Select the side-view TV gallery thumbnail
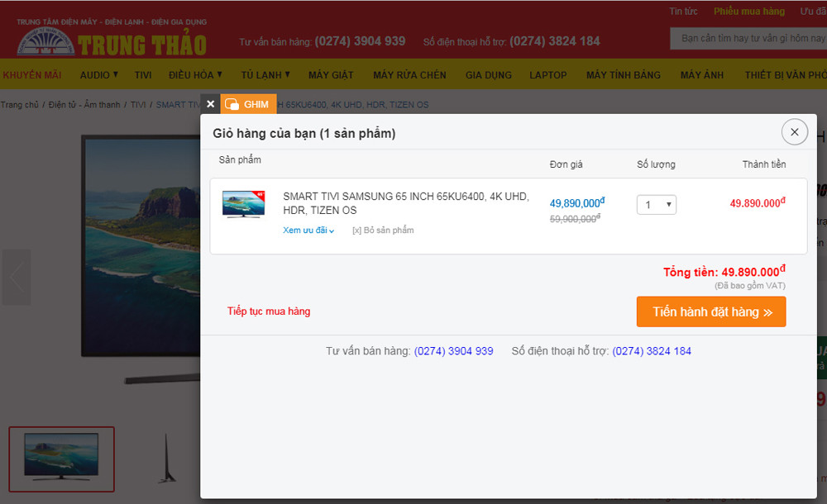827x504 pixels. [167, 459]
